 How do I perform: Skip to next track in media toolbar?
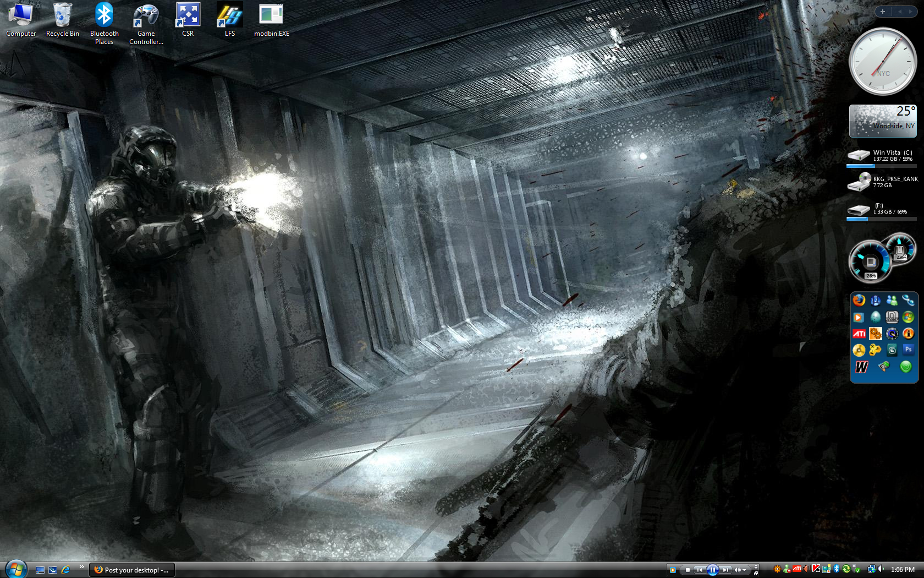coord(726,570)
